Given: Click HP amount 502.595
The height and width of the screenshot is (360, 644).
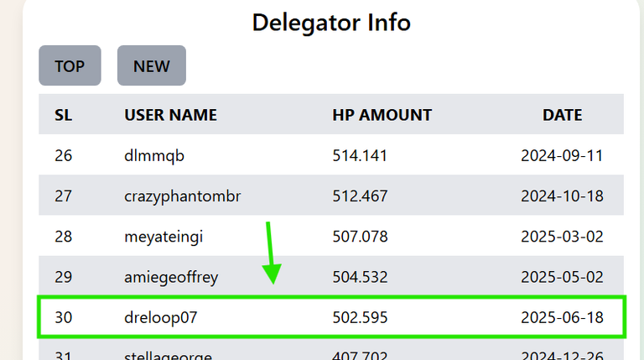Looking at the screenshot, I should tap(360, 318).
